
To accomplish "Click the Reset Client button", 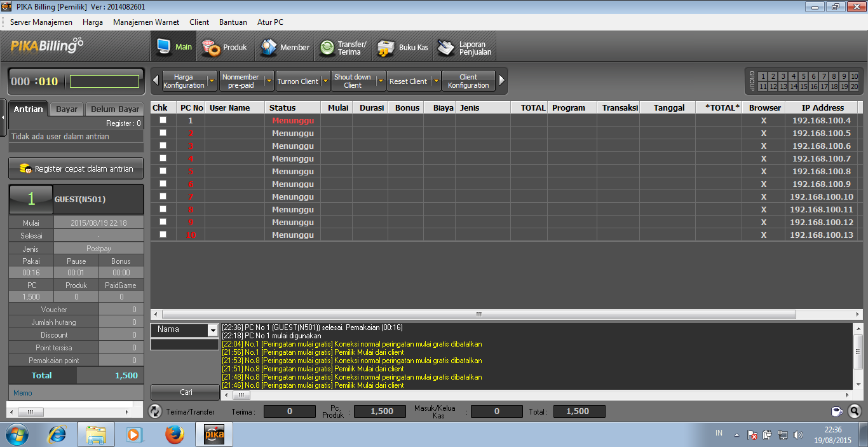I will pos(409,81).
